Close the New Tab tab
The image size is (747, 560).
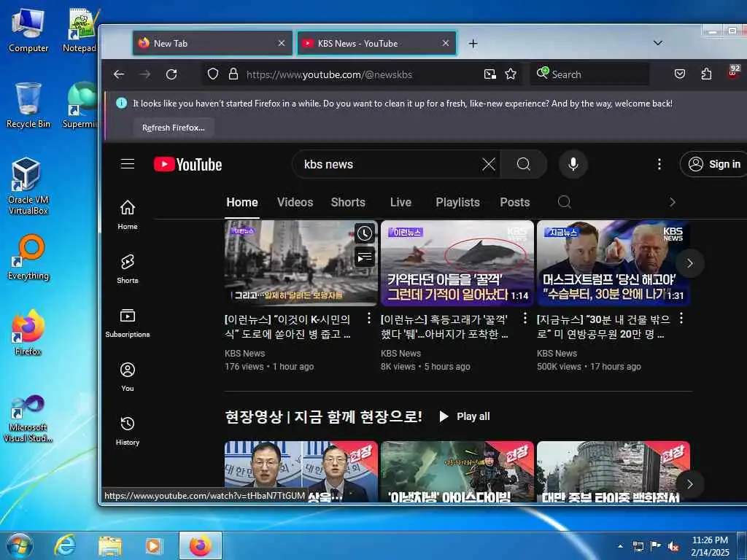click(x=282, y=43)
